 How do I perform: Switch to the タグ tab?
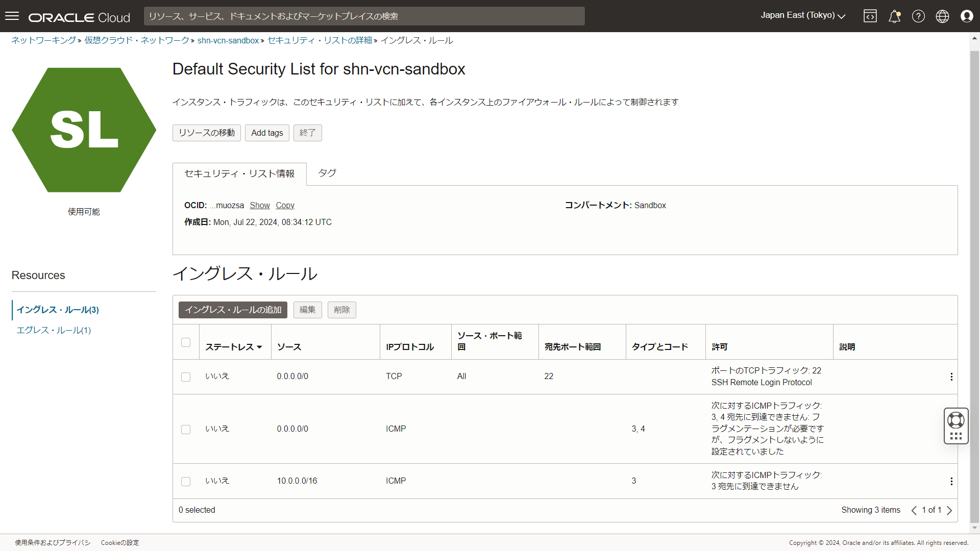(x=327, y=173)
